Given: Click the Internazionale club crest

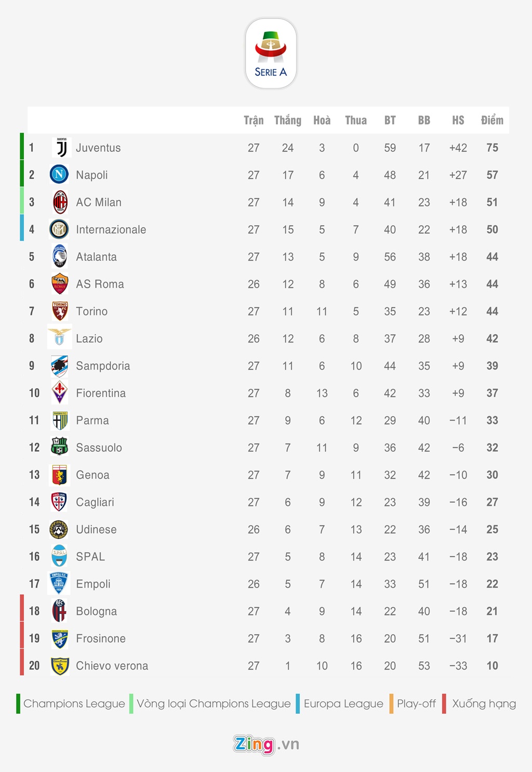Looking at the screenshot, I should (59, 229).
